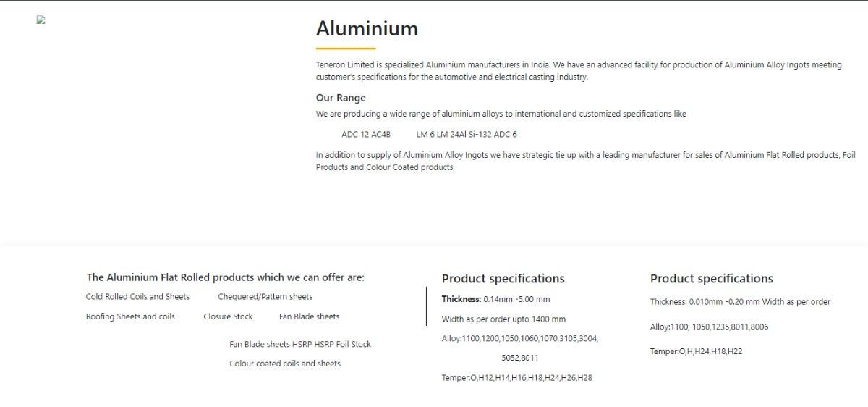Select Colour coated coils and sheets

click(x=285, y=364)
